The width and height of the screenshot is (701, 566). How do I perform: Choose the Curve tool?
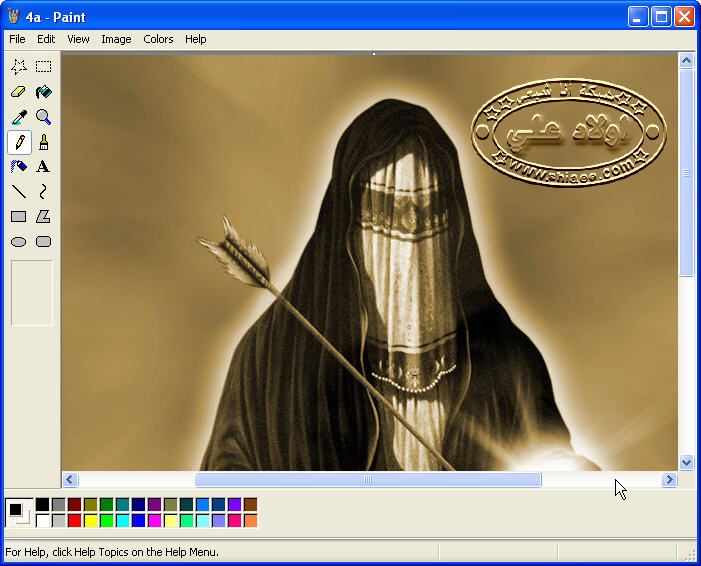pyautogui.click(x=43, y=192)
